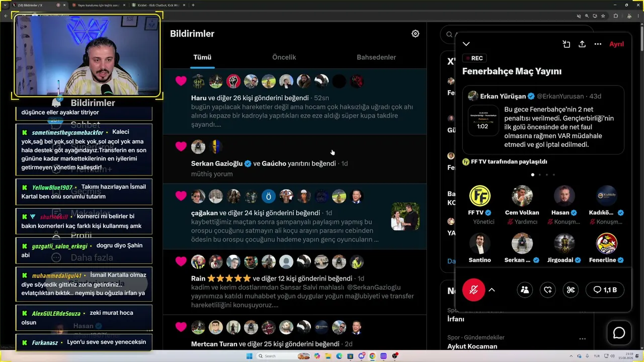Click heart icon on Mertcan Turan notification

(181, 327)
